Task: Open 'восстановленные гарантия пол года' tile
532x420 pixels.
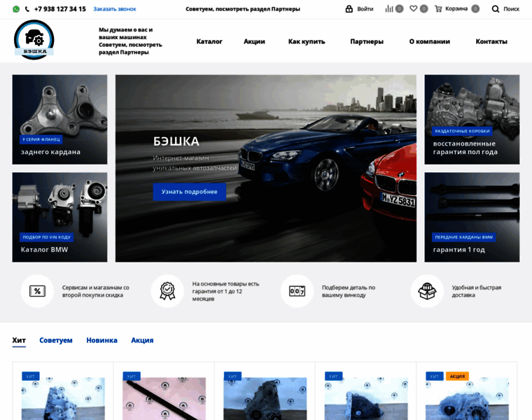Action: coord(472,120)
